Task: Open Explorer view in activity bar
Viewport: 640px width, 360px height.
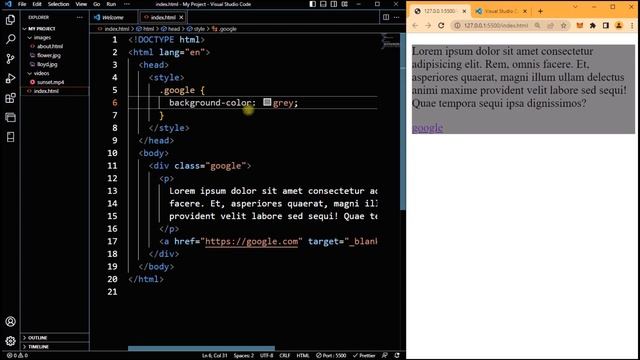Action: pyautogui.click(x=11, y=20)
